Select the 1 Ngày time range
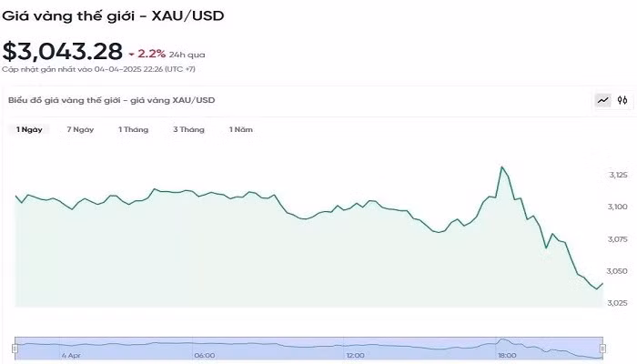 pos(29,129)
